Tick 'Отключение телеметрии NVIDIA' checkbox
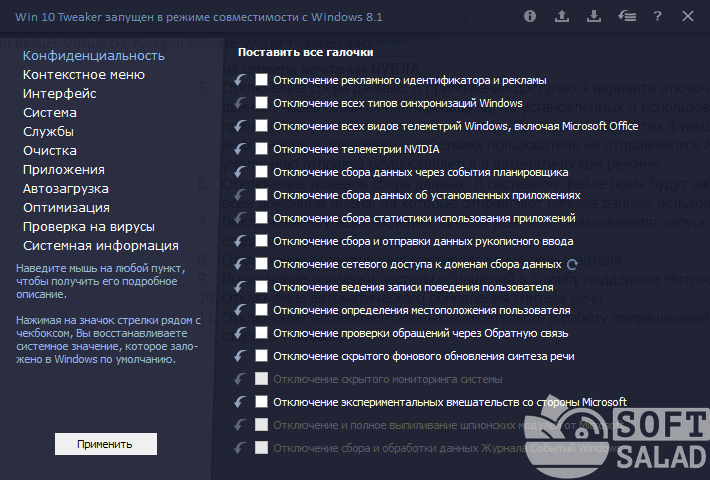The width and height of the screenshot is (710, 480). coord(261,149)
